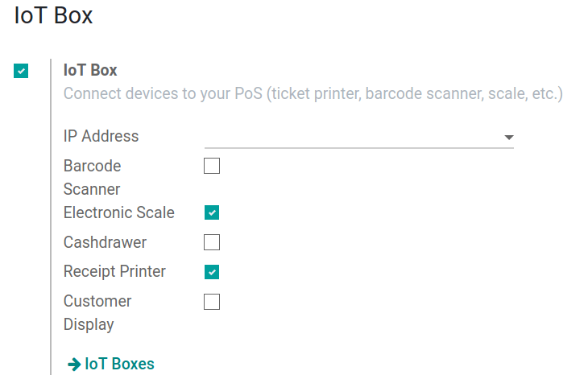The height and width of the screenshot is (375, 588).
Task: Click the Barcode Scanner label text
Action: pyautogui.click(x=93, y=178)
